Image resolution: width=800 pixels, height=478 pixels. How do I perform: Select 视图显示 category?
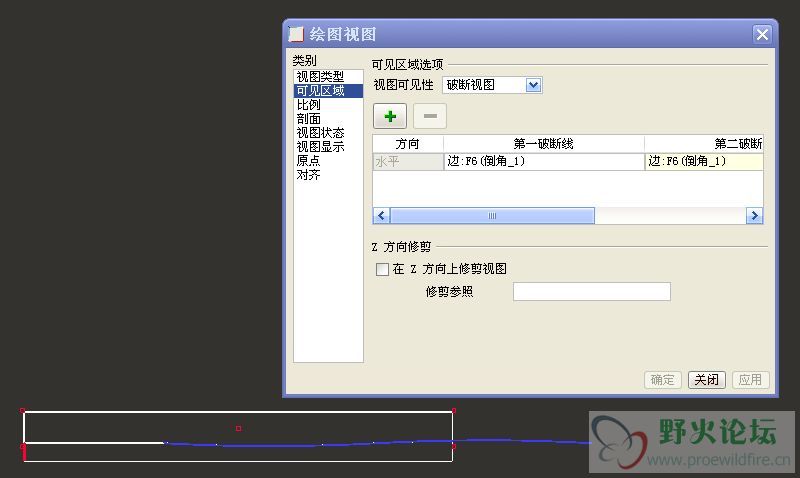pyautogui.click(x=320, y=146)
